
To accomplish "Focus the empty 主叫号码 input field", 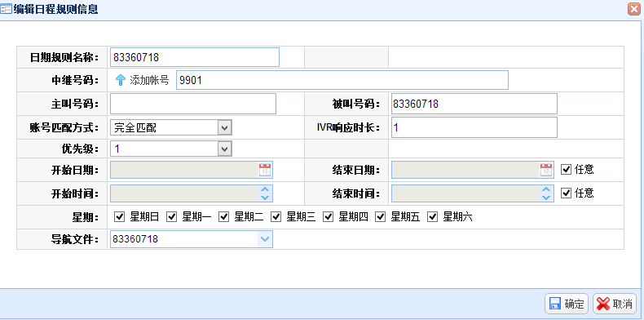I will pyautogui.click(x=193, y=104).
